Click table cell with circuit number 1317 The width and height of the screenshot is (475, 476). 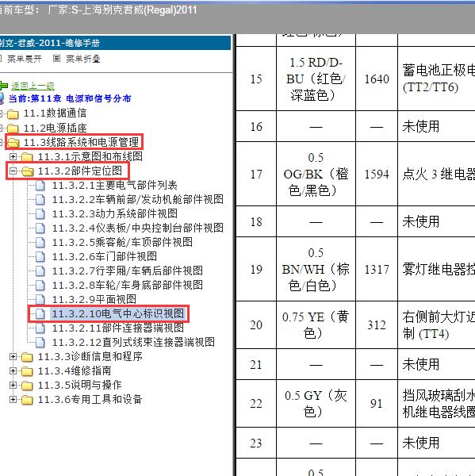(x=377, y=269)
